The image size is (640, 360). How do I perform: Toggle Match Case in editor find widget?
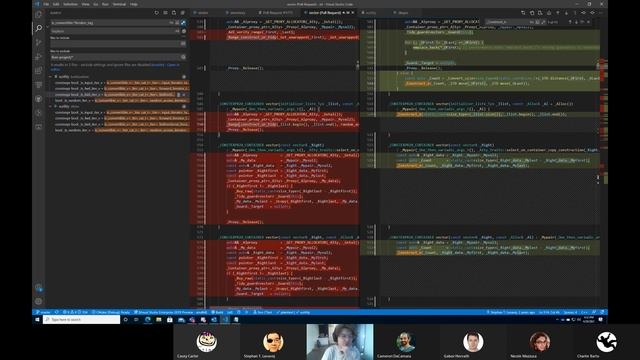point(532,22)
